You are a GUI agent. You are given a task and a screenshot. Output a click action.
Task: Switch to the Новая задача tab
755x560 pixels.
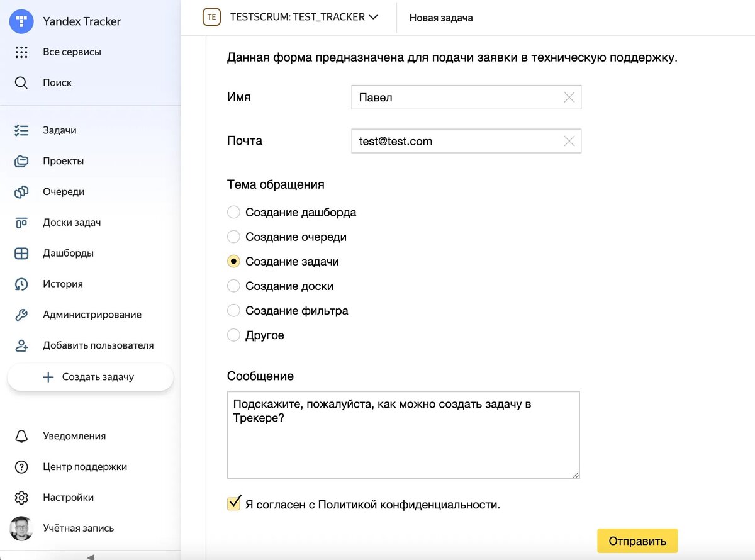pos(440,18)
